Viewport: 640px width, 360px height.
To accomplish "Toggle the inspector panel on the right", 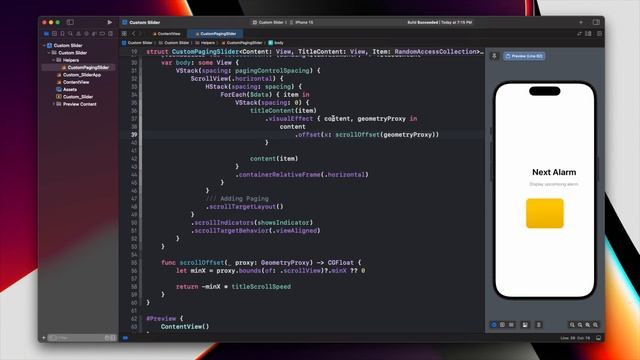I will coord(596,22).
